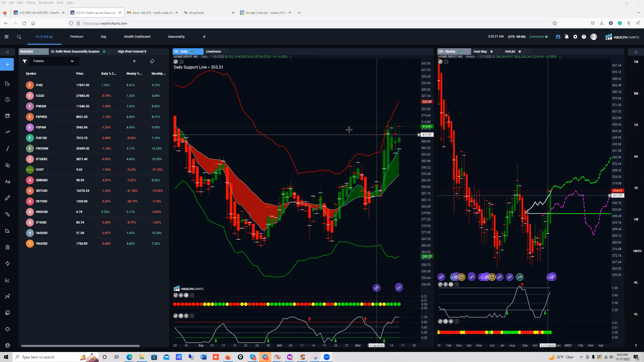Hide the daily chart dots indicator pane
Viewport: 644px width, 362px height.
[176, 295]
